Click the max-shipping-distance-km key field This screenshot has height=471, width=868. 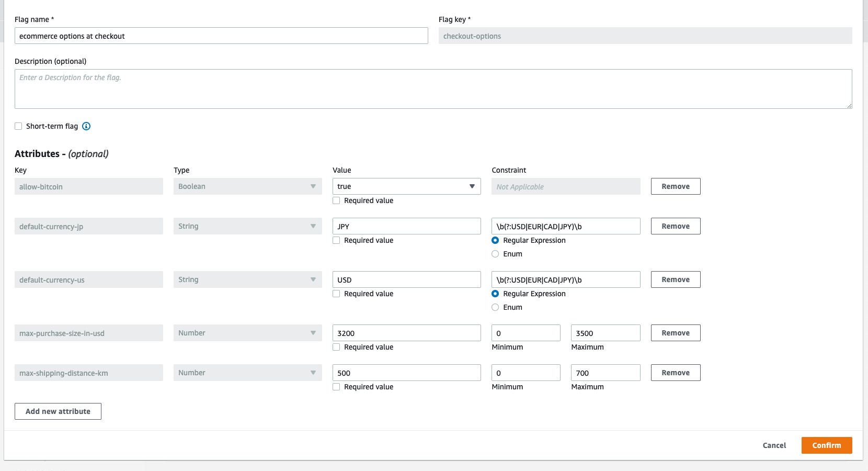coord(89,373)
